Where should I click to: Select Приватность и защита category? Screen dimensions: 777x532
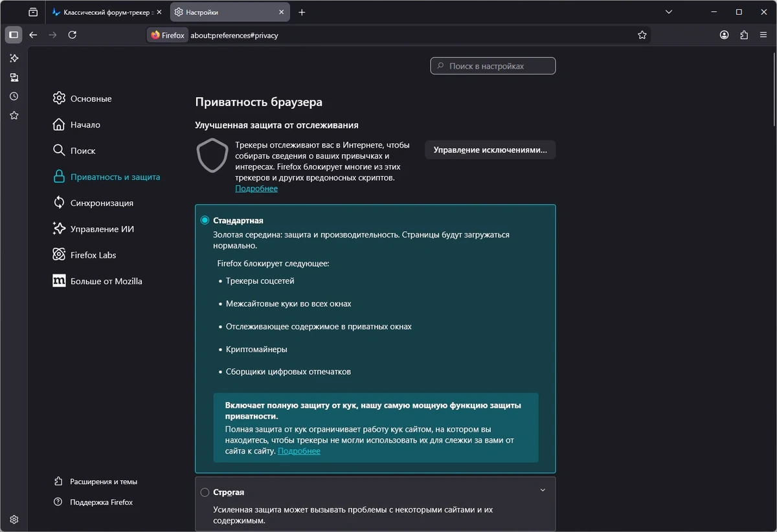106,177
